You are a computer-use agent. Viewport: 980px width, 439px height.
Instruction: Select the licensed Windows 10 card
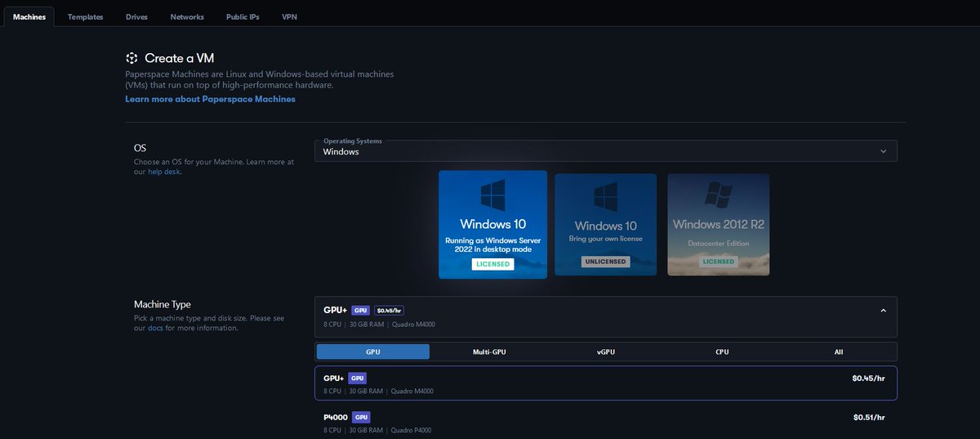(492, 224)
